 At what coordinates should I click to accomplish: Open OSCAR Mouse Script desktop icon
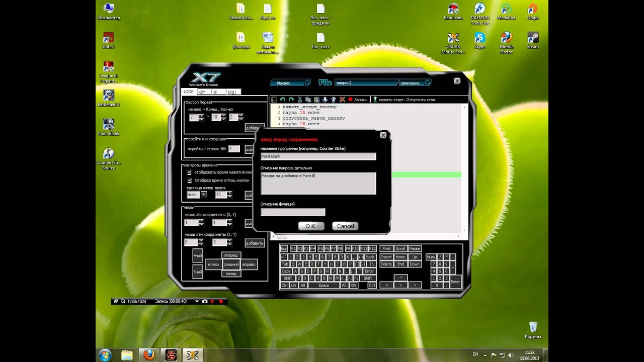453,43
